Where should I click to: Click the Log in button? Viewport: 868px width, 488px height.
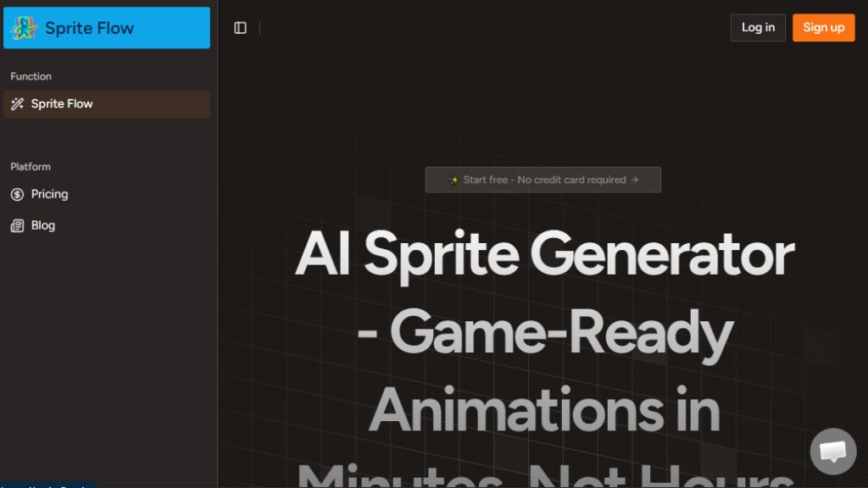(x=758, y=28)
